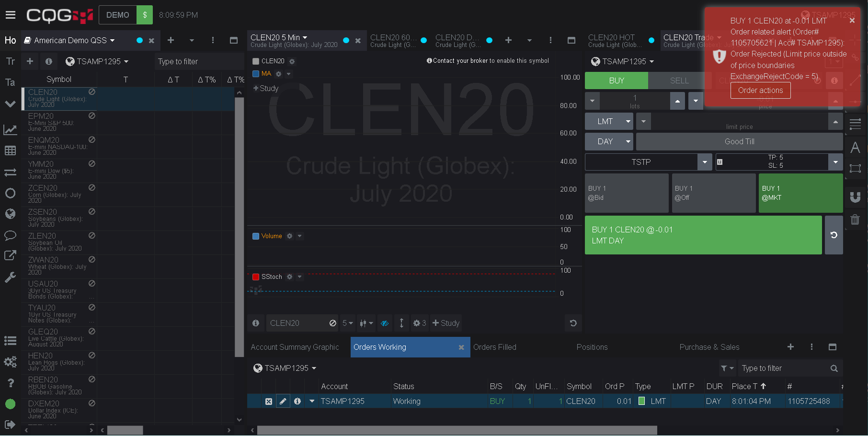Open chart type candlestick selector
The width and height of the screenshot is (868, 437).
coord(366,323)
